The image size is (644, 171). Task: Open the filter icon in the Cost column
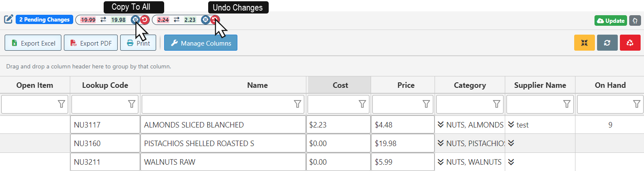pyautogui.click(x=363, y=104)
